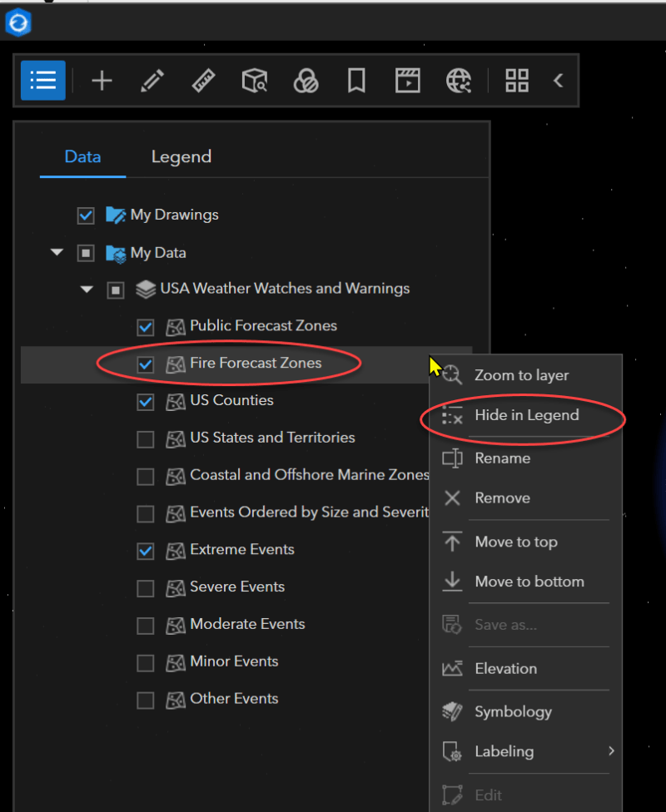Image resolution: width=666 pixels, height=812 pixels.
Task: Open the web scene sharing tool
Action: [458, 81]
